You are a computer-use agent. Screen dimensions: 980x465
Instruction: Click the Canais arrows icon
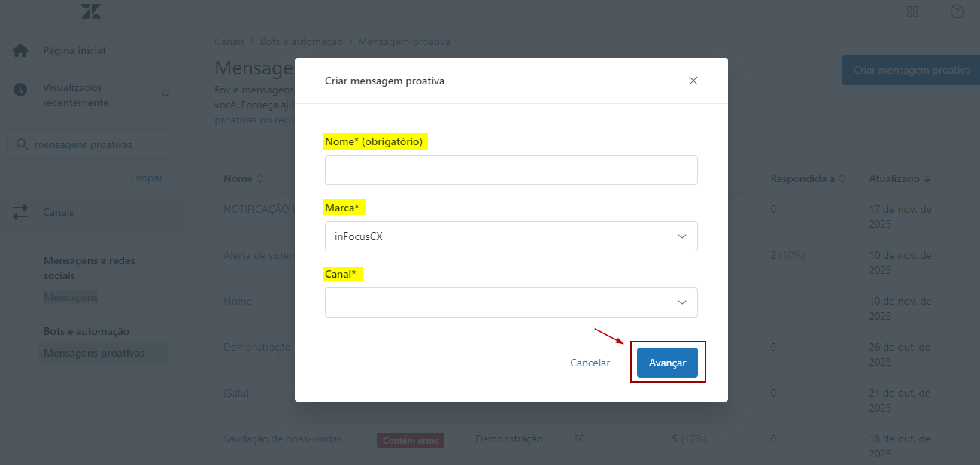pyautogui.click(x=20, y=212)
